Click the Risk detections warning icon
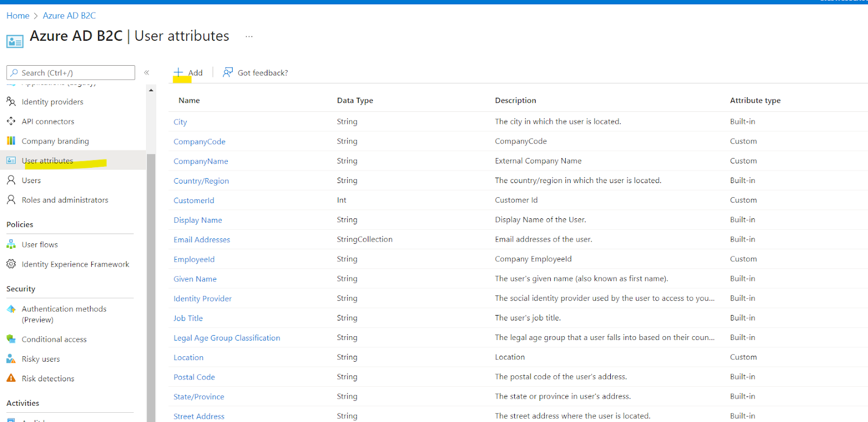 [x=11, y=378]
